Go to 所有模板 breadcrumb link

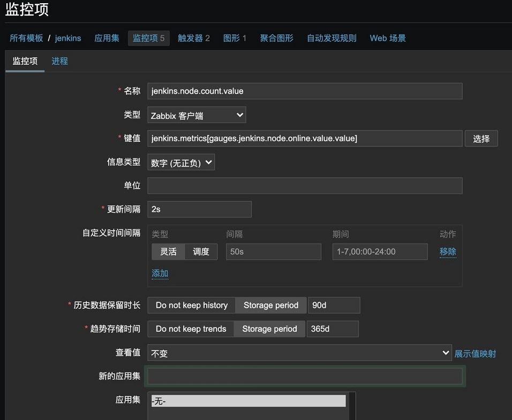[26, 38]
